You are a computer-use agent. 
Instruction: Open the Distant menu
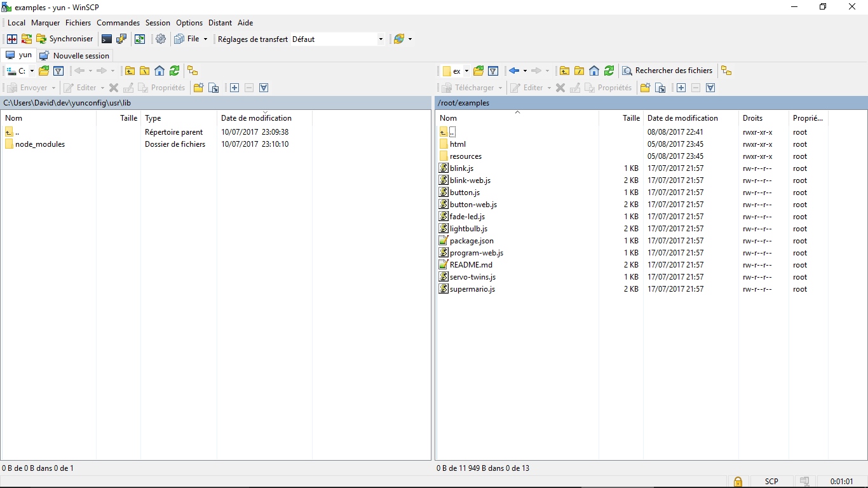pos(220,22)
